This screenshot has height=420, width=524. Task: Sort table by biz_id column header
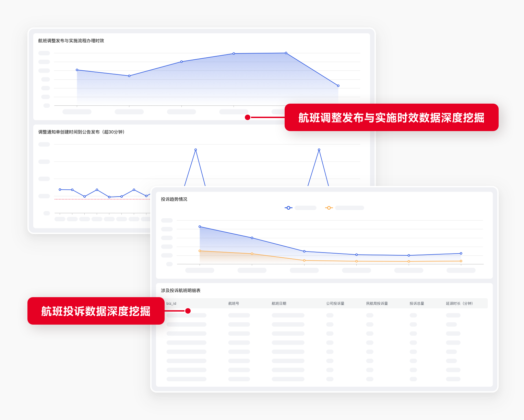[x=171, y=303]
